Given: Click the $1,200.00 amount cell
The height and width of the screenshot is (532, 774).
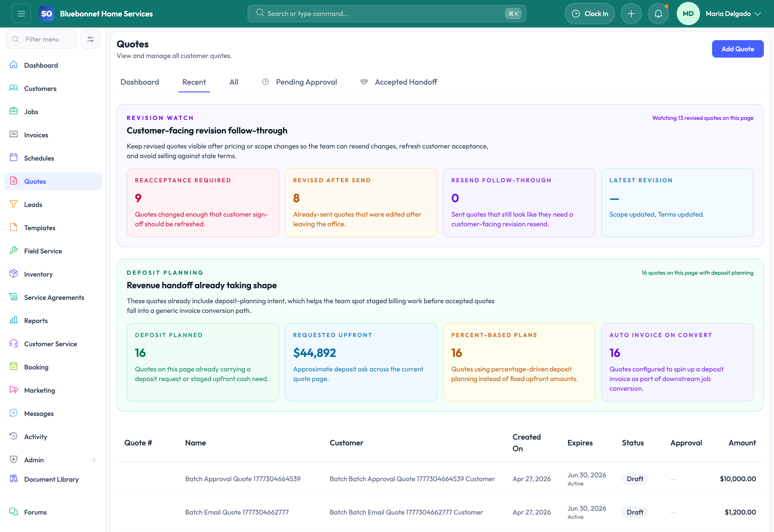Looking at the screenshot, I should (x=740, y=512).
